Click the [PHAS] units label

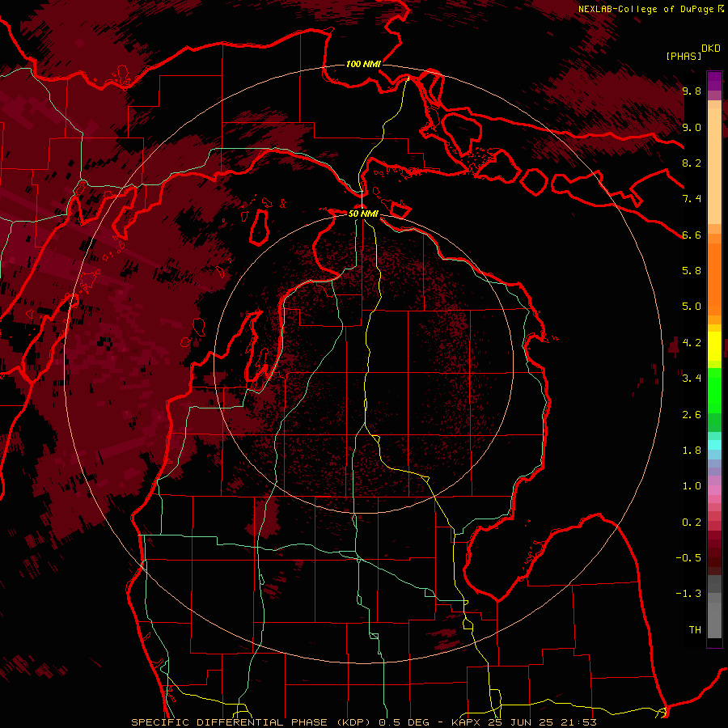tap(684, 56)
